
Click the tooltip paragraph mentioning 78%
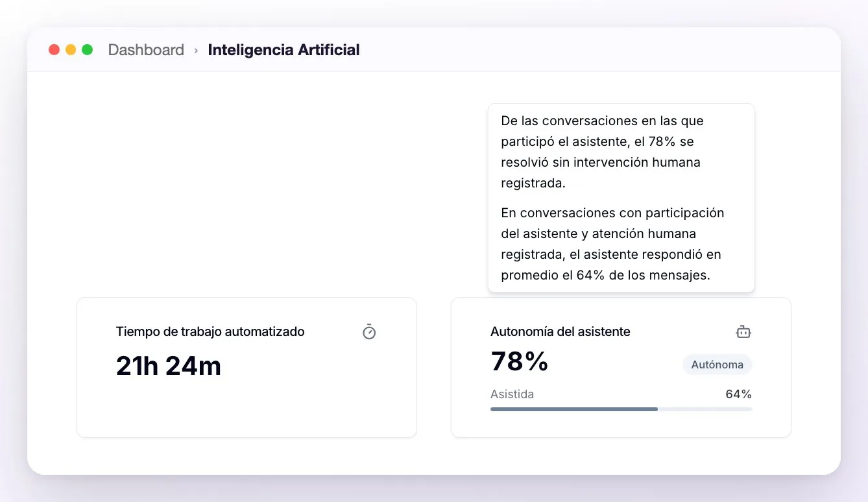pos(602,152)
